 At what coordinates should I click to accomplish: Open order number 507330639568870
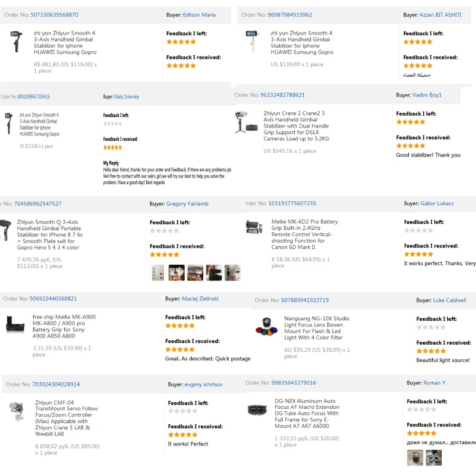pos(54,15)
